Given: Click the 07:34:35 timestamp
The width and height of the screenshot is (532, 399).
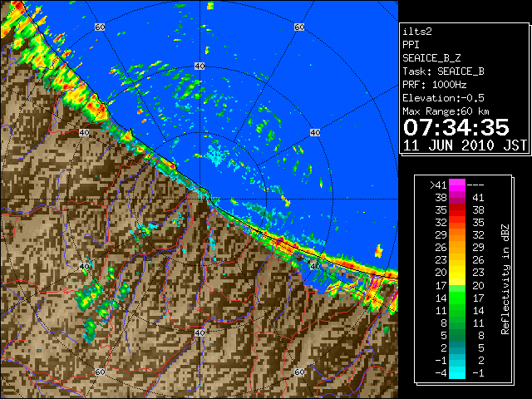Looking at the screenshot, I should click(456, 127).
